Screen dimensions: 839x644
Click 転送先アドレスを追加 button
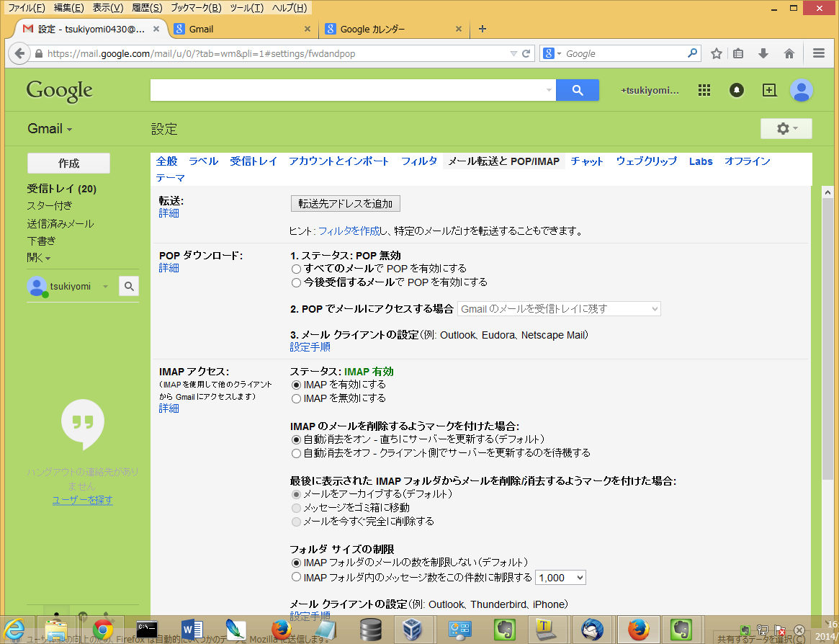coord(346,203)
